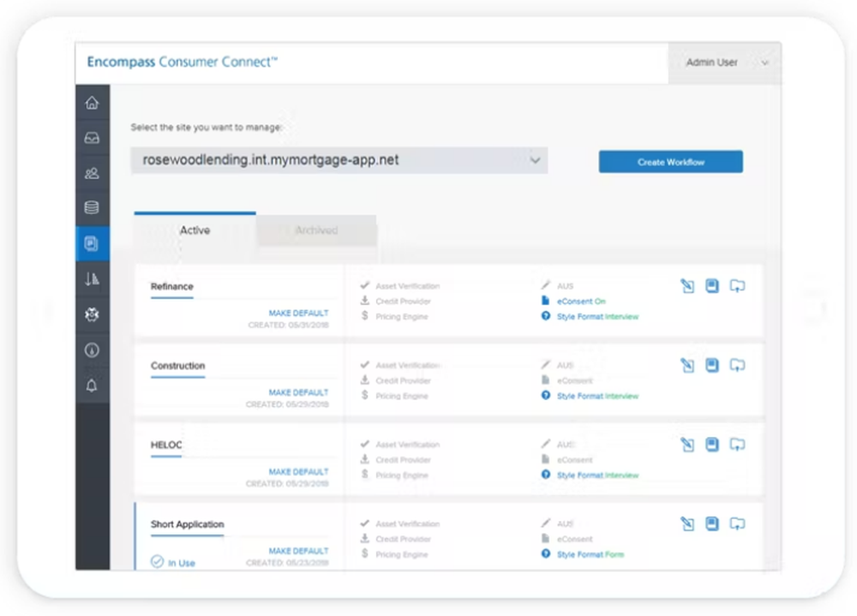Switch to the Active tab
Screen dimensions: 857x616
(x=195, y=230)
